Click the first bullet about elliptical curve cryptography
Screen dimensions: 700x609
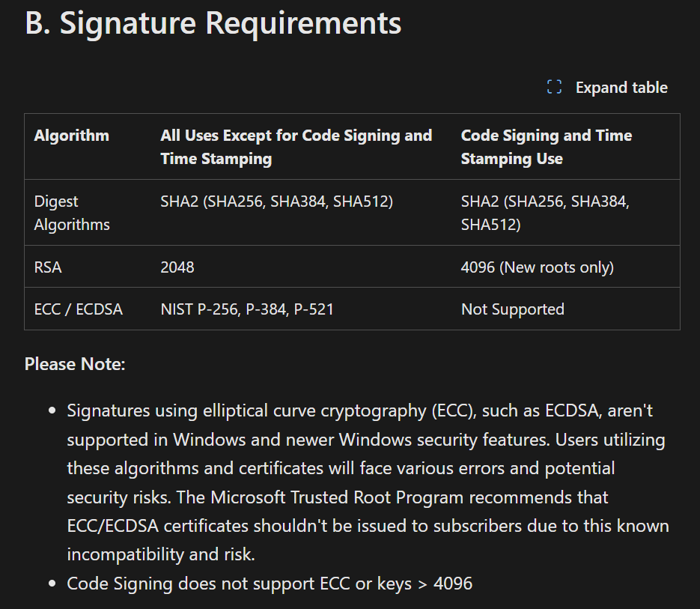[x=368, y=482]
